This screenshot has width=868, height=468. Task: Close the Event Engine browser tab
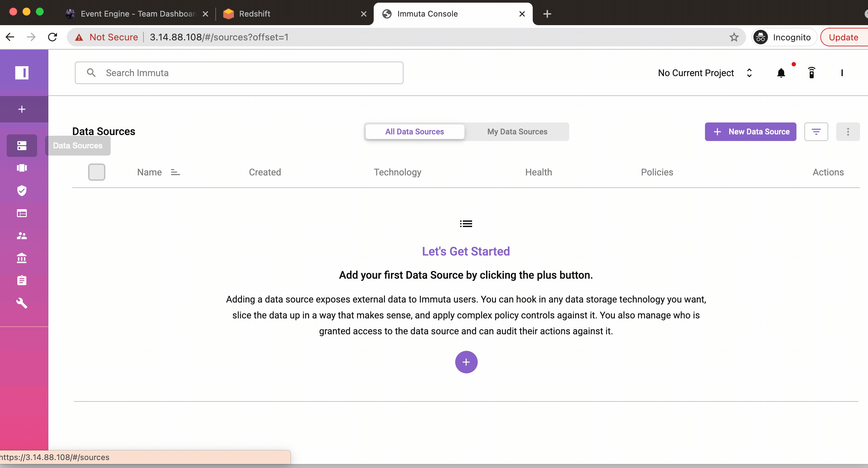(205, 14)
